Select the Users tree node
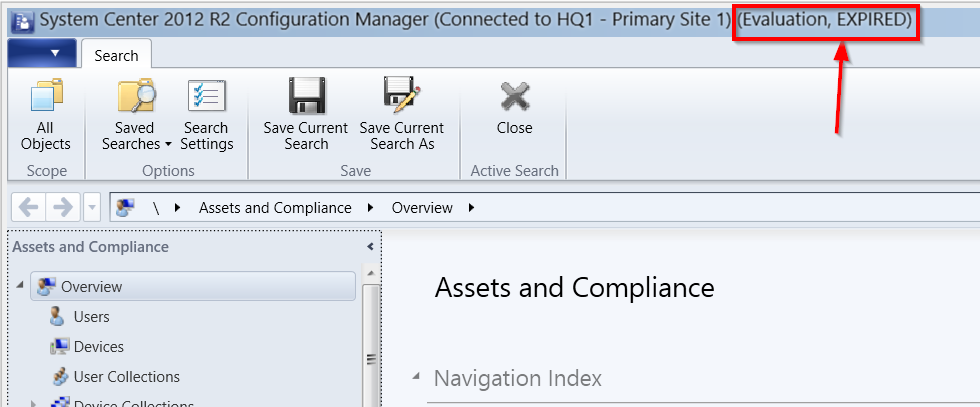This screenshot has height=407, width=980. pos(91,317)
